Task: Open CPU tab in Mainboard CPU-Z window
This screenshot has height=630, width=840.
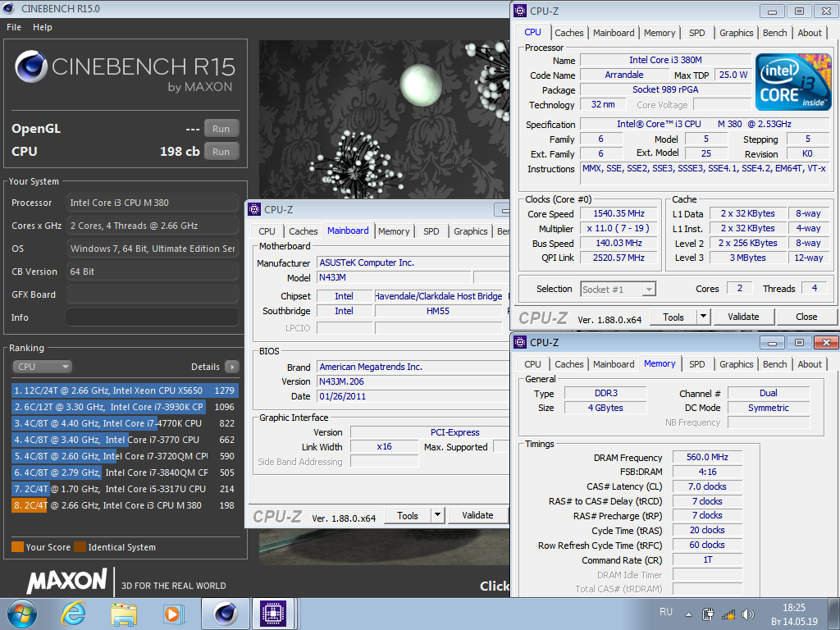Action: [267, 231]
